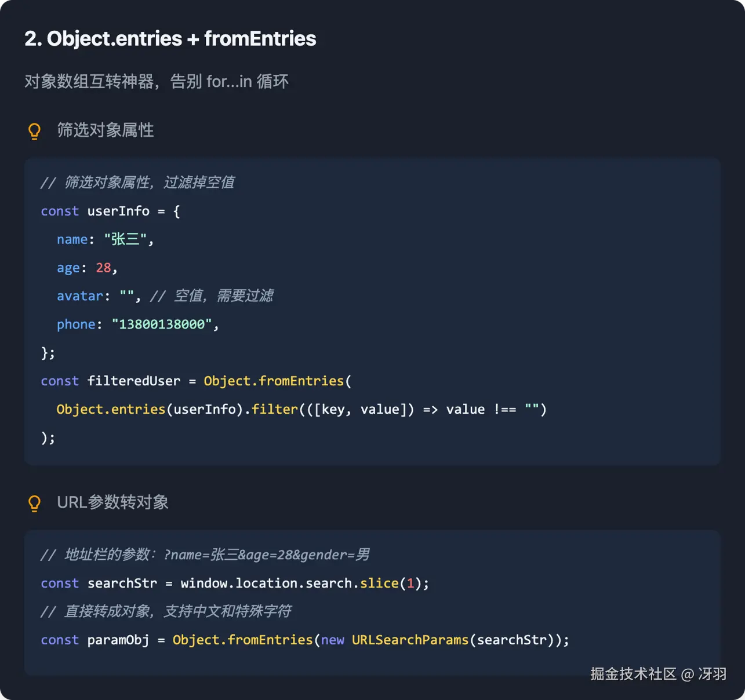745x700 pixels.
Task: Click the heading '2. Object.entries + fromEntries'
Action: 170,39
